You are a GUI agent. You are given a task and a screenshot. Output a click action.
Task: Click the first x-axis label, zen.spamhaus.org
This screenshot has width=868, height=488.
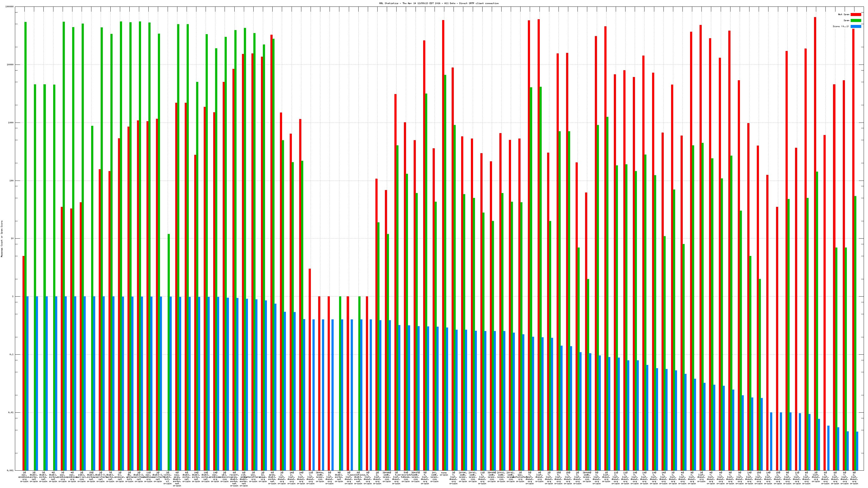click(25, 477)
